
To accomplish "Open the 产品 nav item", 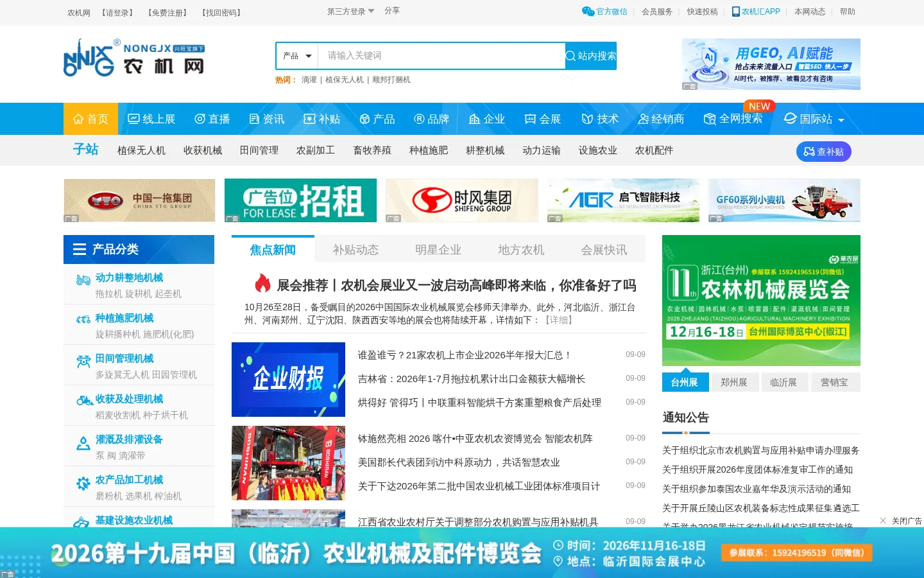I will coord(377,119).
